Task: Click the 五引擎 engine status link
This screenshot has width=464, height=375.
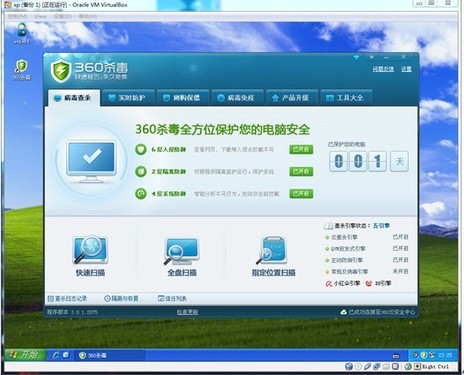Action: [381, 226]
